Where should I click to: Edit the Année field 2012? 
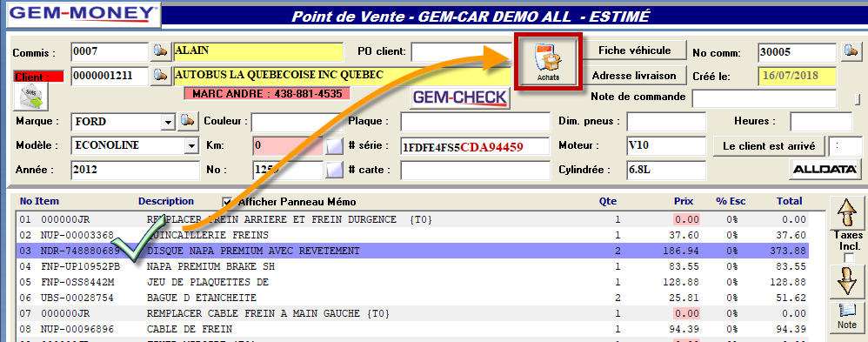click(x=135, y=171)
